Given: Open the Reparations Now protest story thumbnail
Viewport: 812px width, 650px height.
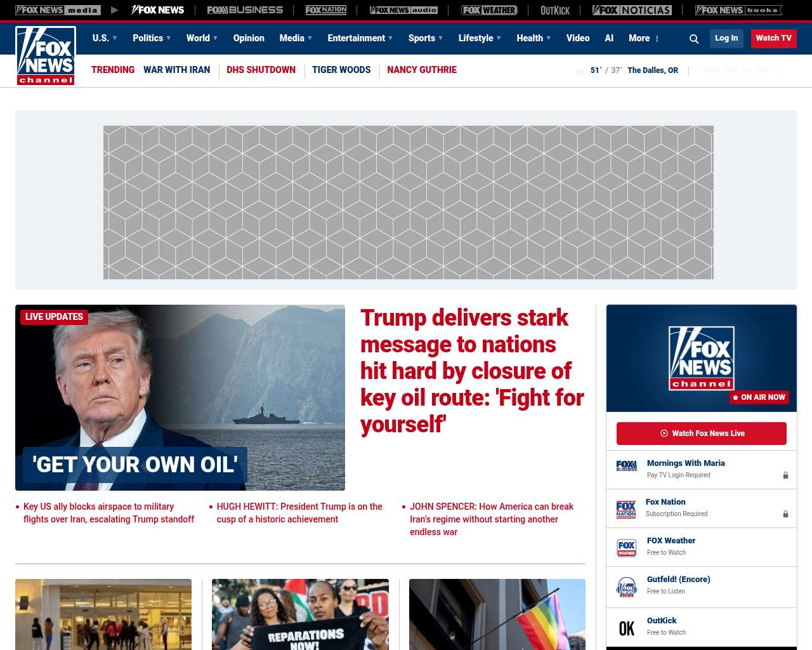Looking at the screenshot, I should coord(300,614).
